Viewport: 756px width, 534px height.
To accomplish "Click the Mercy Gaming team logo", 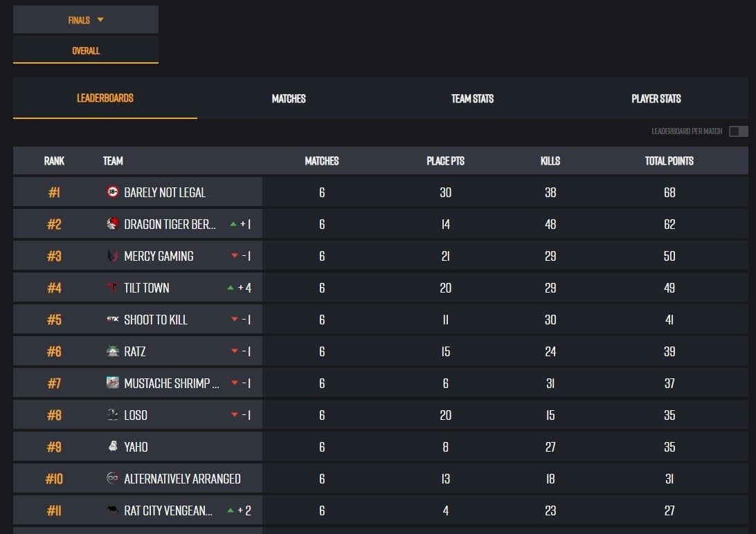I will point(113,256).
